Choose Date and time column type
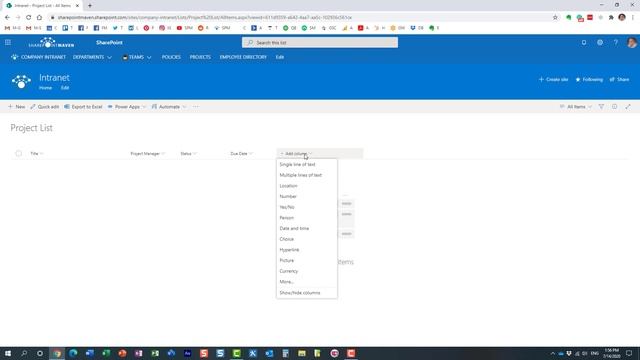 click(307, 228)
